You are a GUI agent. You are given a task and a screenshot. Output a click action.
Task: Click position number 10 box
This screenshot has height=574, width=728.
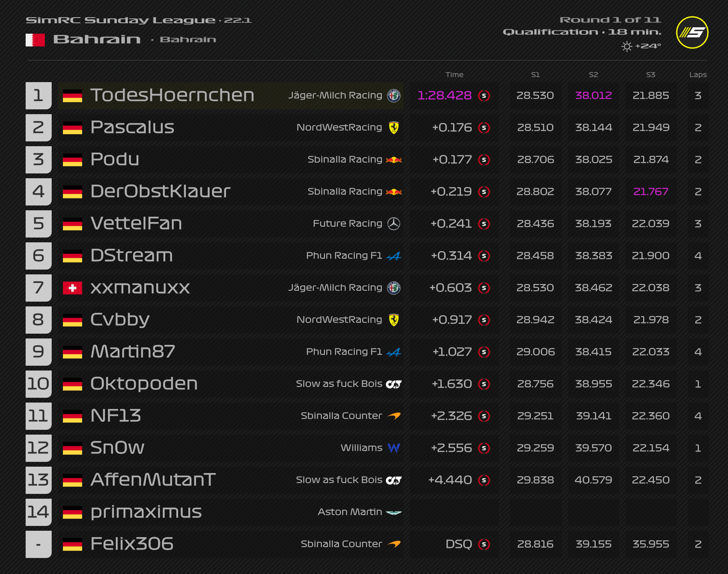[x=38, y=384]
